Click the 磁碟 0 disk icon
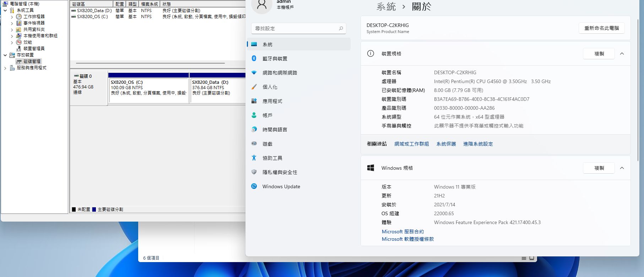644x277 pixels. [76, 76]
